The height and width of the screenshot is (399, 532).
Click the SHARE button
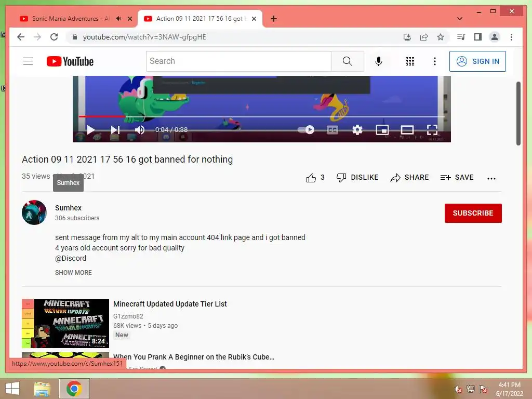coord(409,178)
